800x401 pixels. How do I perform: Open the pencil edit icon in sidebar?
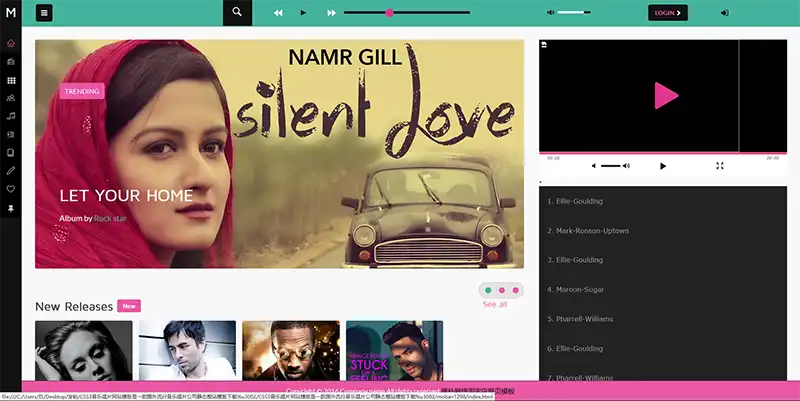click(x=11, y=171)
